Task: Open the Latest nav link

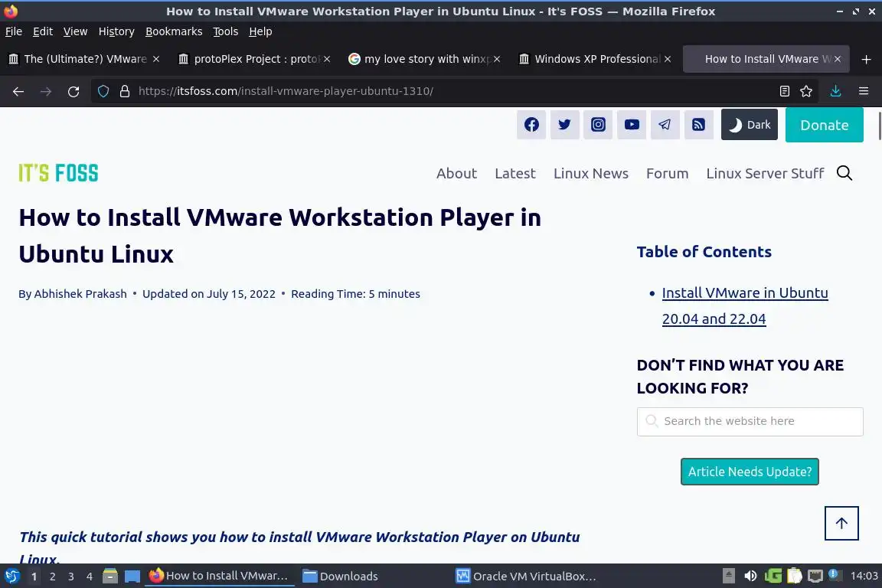Action: [x=514, y=173]
